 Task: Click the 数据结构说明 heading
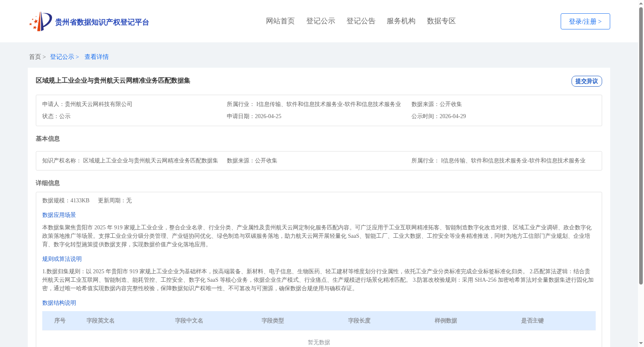59,303
